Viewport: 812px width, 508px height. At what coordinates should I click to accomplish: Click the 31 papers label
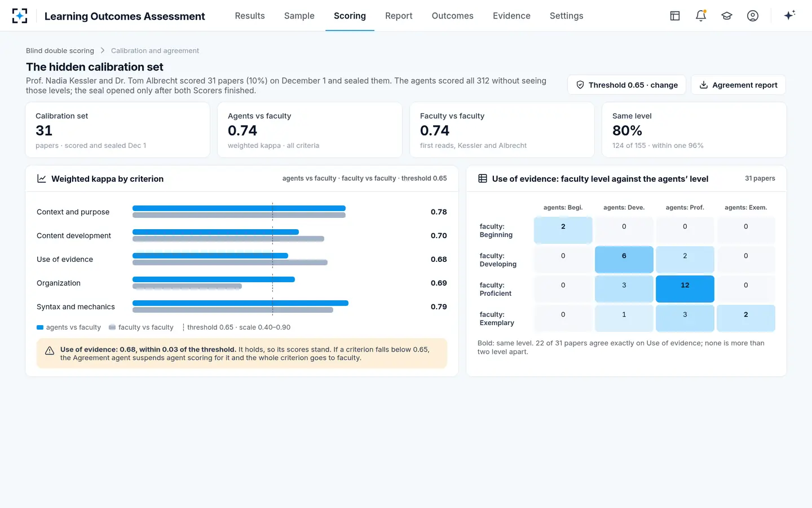tap(760, 178)
